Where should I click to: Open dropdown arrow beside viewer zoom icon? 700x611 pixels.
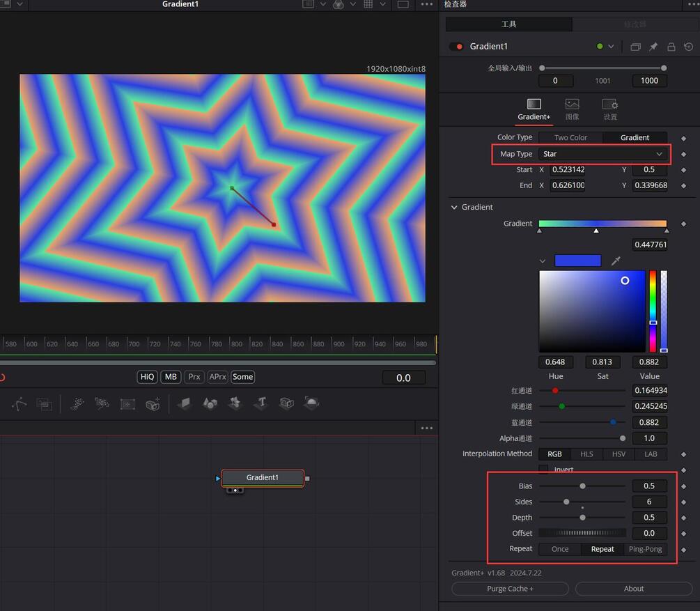click(322, 4)
